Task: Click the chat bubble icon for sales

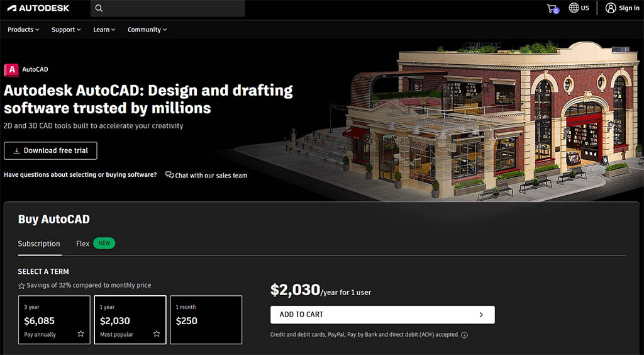Action: click(169, 175)
